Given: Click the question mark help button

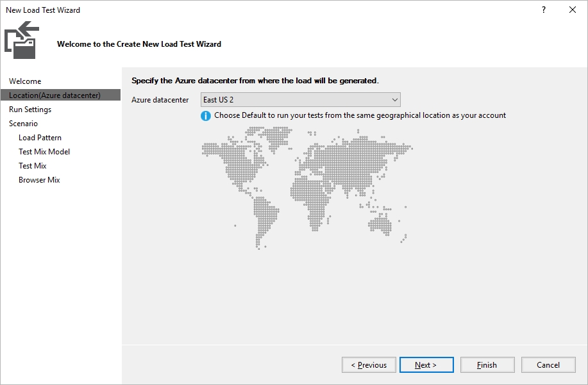Looking at the screenshot, I should (544, 10).
